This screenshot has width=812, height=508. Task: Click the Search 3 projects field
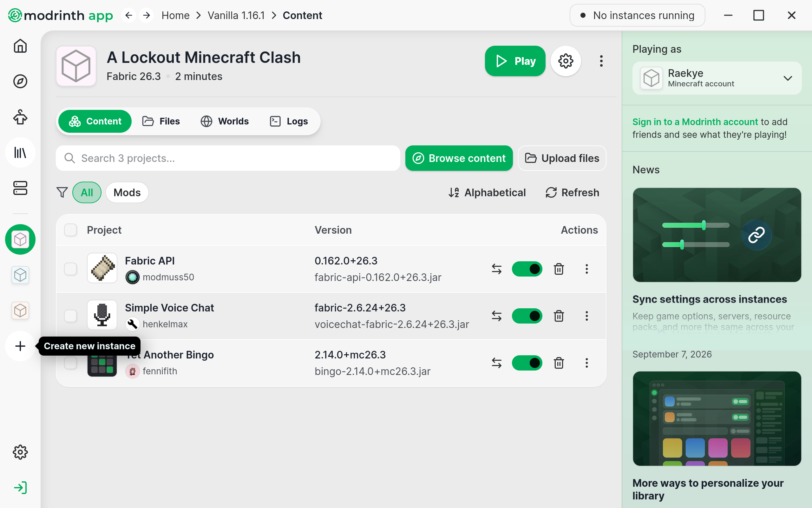point(228,158)
